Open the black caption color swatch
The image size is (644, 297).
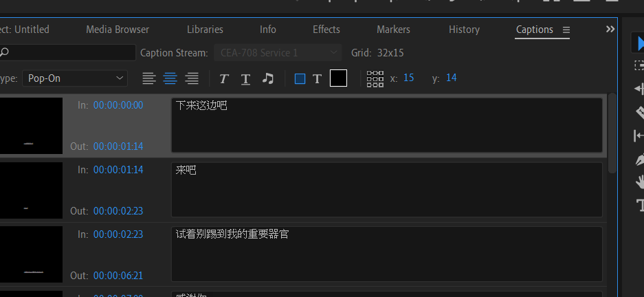[338, 78]
